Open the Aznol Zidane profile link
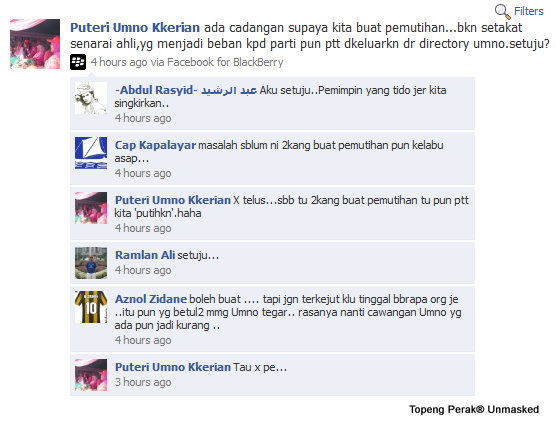 (x=151, y=299)
